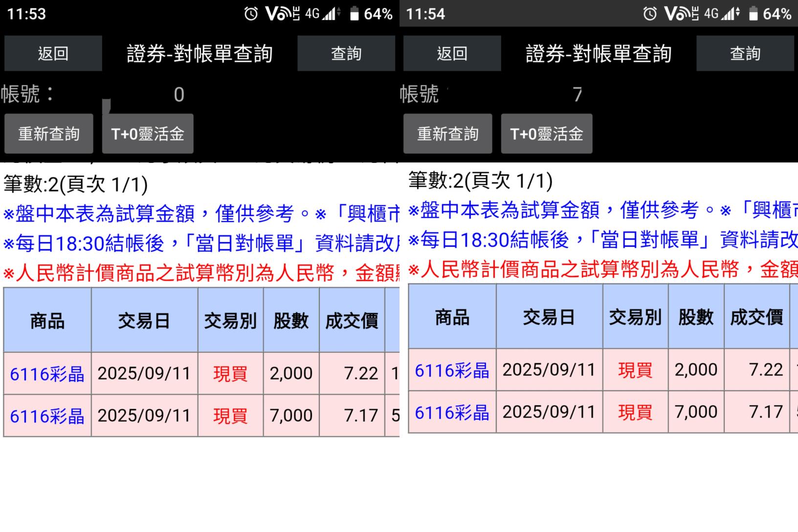Tap 返回 in the left screenshot
Image resolution: width=798 pixels, height=532 pixels.
click(x=53, y=53)
